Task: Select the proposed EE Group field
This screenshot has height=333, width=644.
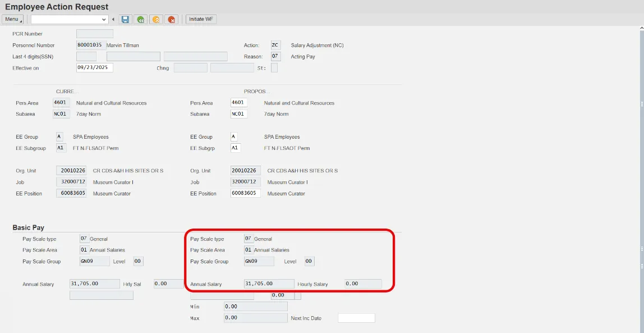Action: [234, 137]
